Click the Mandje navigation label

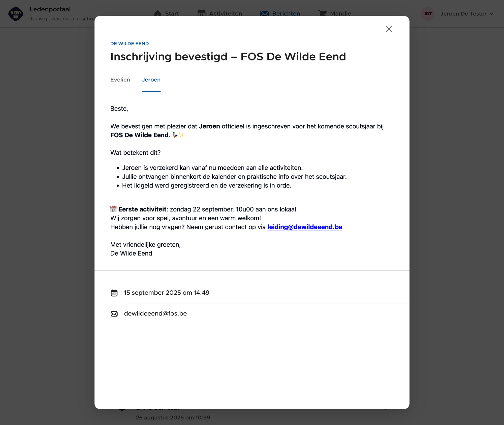(340, 14)
